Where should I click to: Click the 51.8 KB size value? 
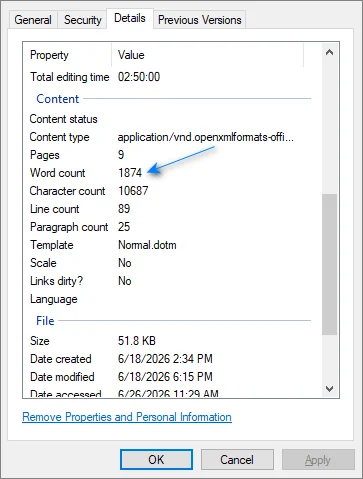tap(137, 341)
